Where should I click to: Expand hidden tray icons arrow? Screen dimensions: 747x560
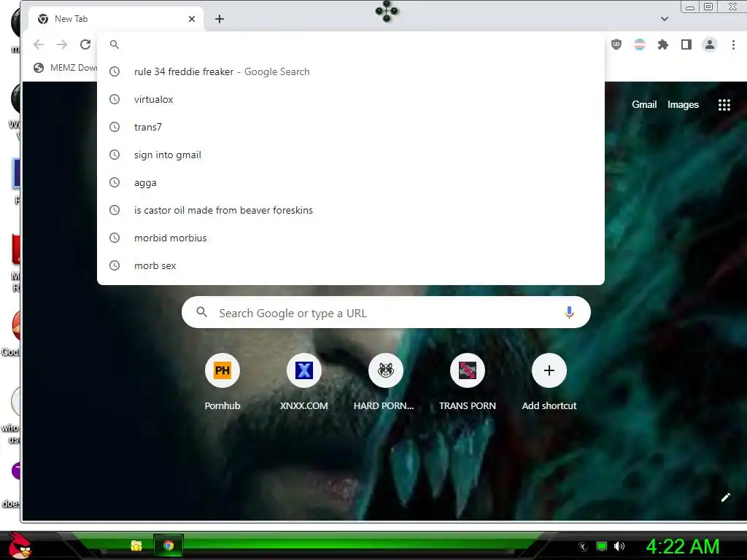tap(582, 547)
